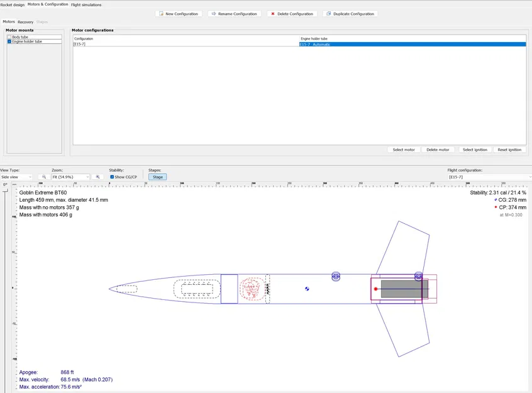Expand the Zoom Fit percentage dropdown
This screenshot has height=393, width=532.
70,177
